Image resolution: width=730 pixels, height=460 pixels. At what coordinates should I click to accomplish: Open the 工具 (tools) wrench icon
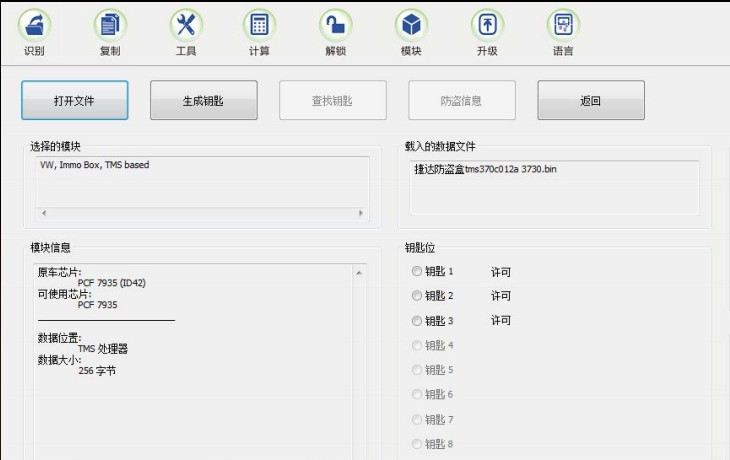186,25
